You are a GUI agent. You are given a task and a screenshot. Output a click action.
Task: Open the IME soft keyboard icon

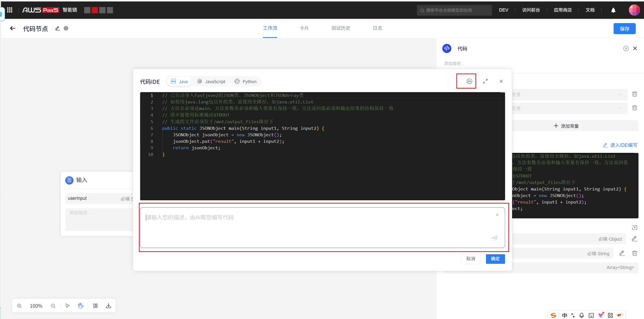point(591,315)
